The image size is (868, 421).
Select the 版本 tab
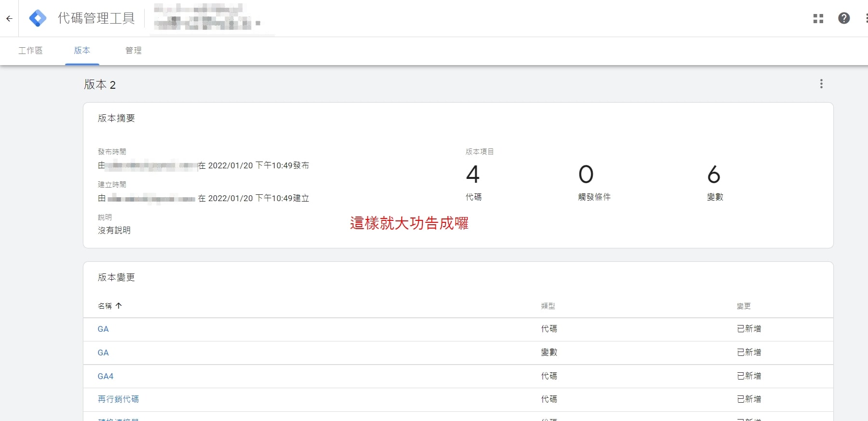click(x=82, y=50)
